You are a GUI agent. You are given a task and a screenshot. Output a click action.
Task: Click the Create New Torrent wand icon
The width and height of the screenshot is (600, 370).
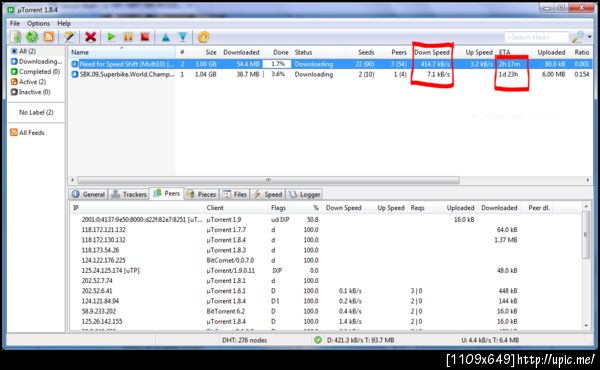coord(69,37)
